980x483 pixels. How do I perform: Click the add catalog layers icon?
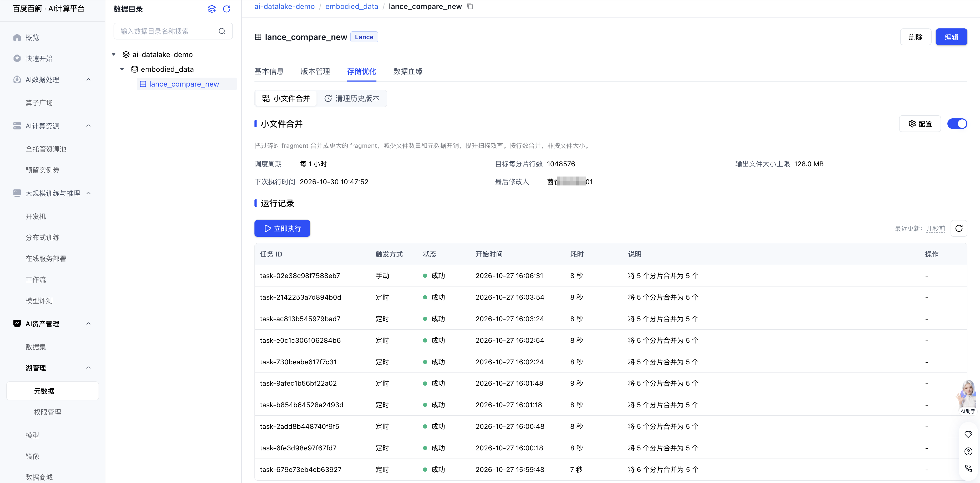tap(212, 9)
